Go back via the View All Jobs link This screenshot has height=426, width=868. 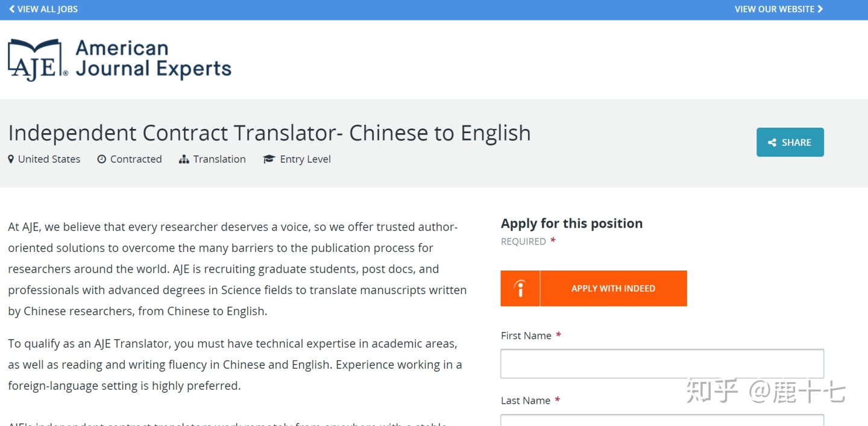coord(48,9)
